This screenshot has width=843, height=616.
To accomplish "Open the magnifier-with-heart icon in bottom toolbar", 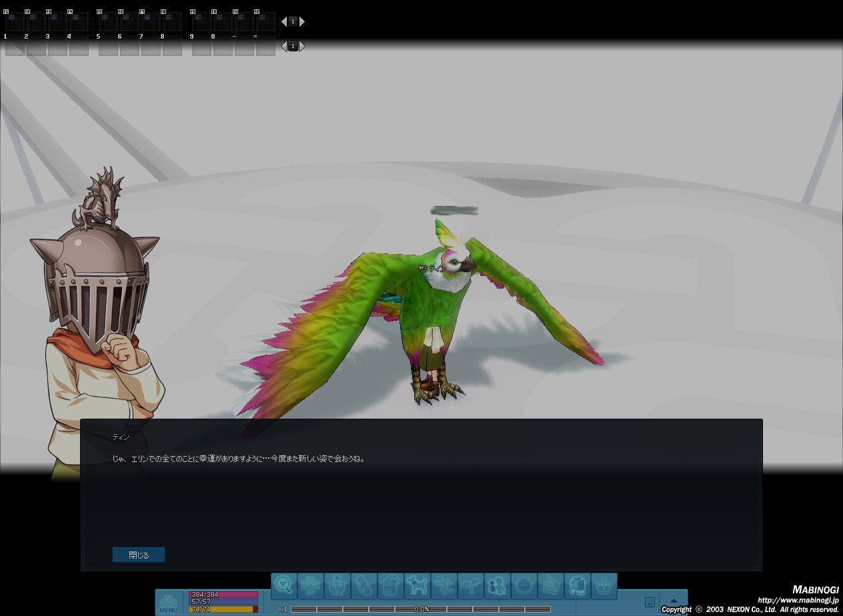I will (284, 585).
